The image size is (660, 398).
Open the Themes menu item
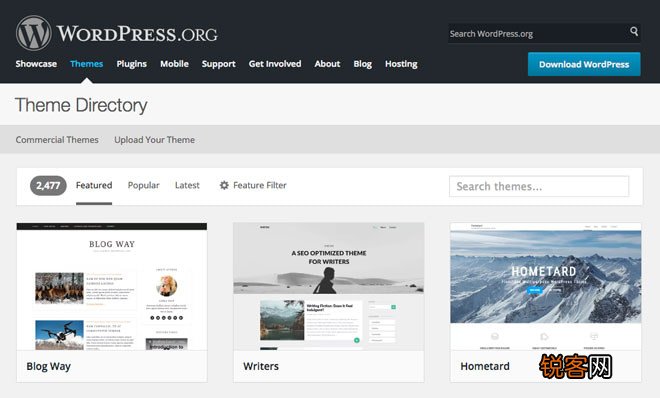coord(87,64)
